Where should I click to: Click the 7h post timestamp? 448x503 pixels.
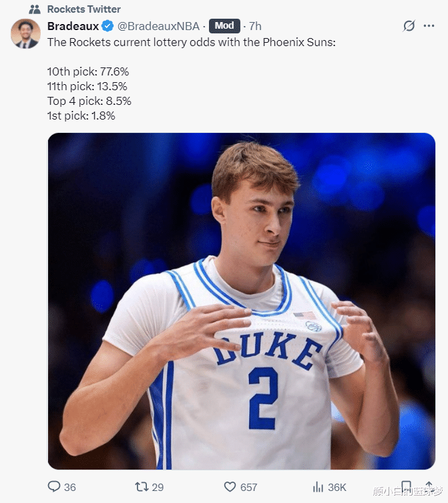pyautogui.click(x=255, y=26)
